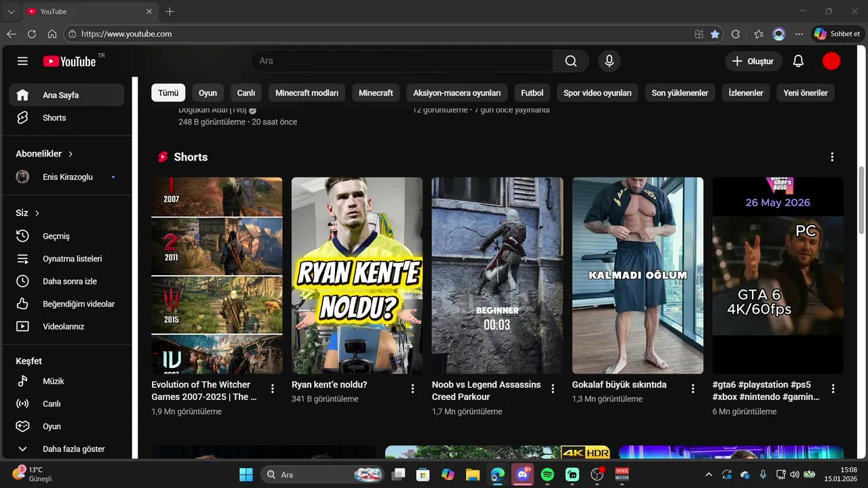868x488 pixels.
Task: Open a new browser tab
Action: [x=170, y=12]
